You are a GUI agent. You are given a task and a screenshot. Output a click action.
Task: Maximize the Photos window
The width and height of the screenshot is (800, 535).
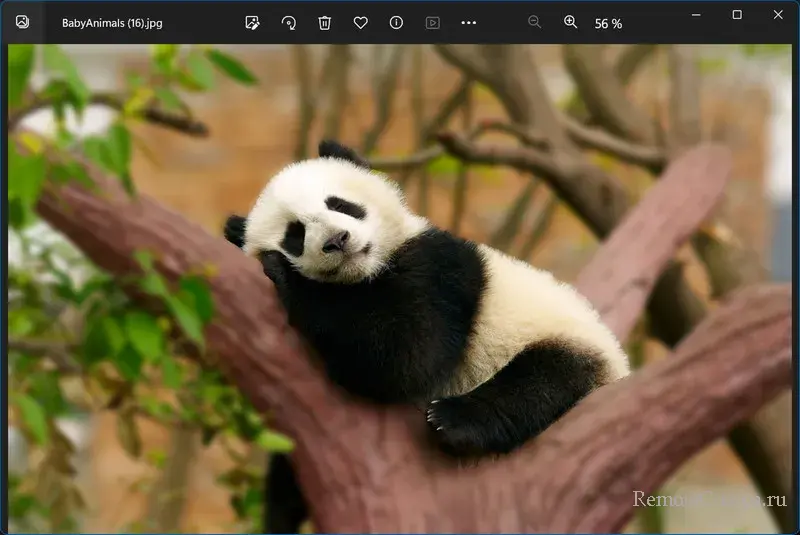[x=737, y=15]
